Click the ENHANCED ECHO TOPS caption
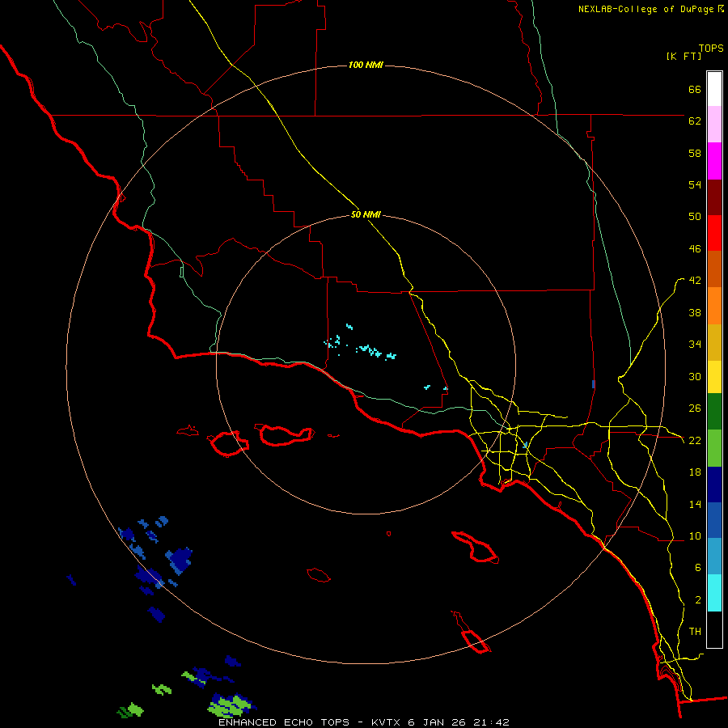The width and height of the screenshot is (728, 728). coord(283,722)
